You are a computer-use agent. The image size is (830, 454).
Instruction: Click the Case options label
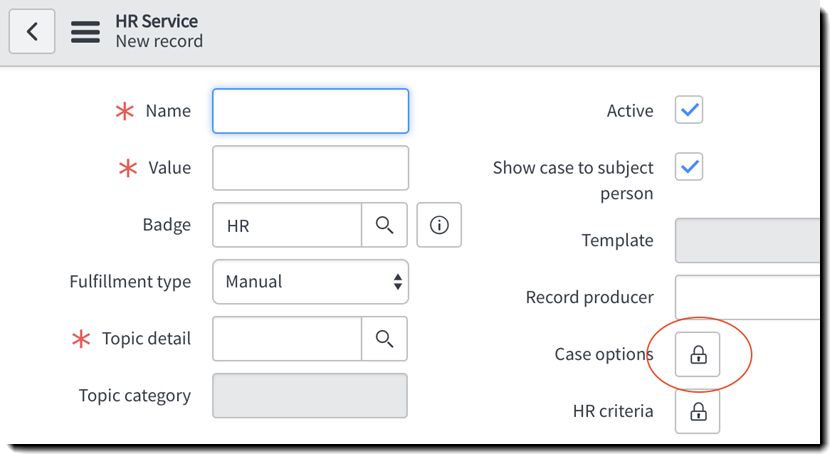(x=603, y=354)
